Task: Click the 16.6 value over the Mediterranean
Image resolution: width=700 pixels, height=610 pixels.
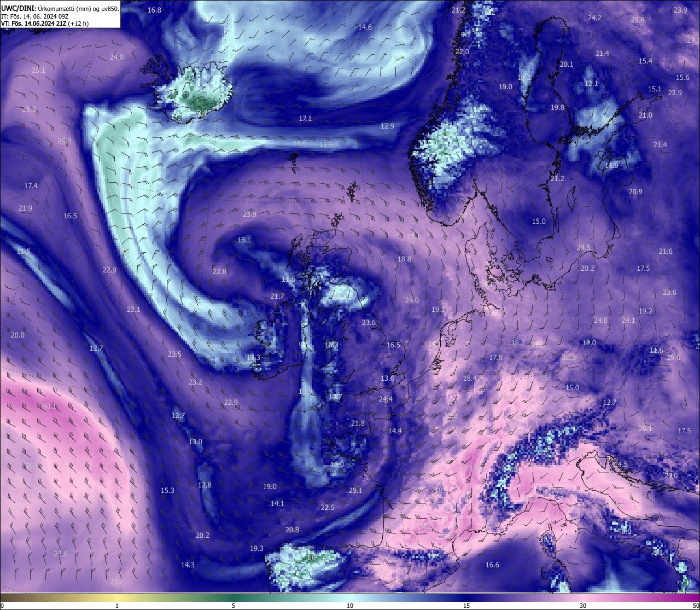Action: tap(492, 565)
